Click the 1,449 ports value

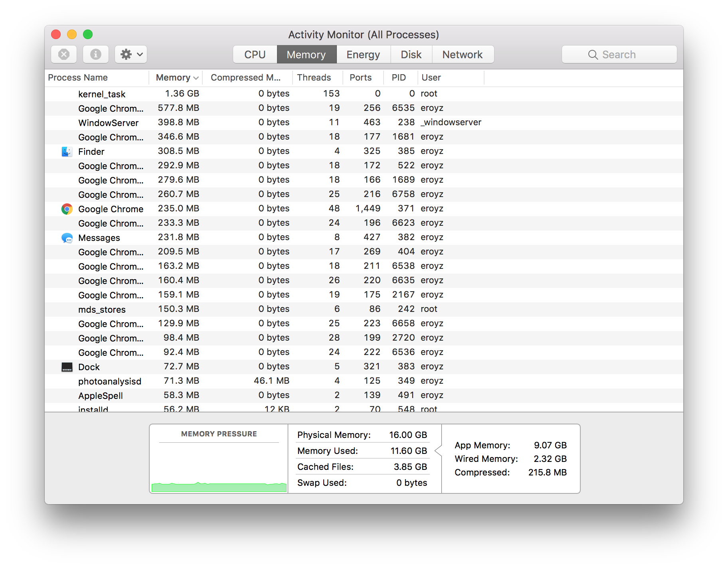point(368,208)
